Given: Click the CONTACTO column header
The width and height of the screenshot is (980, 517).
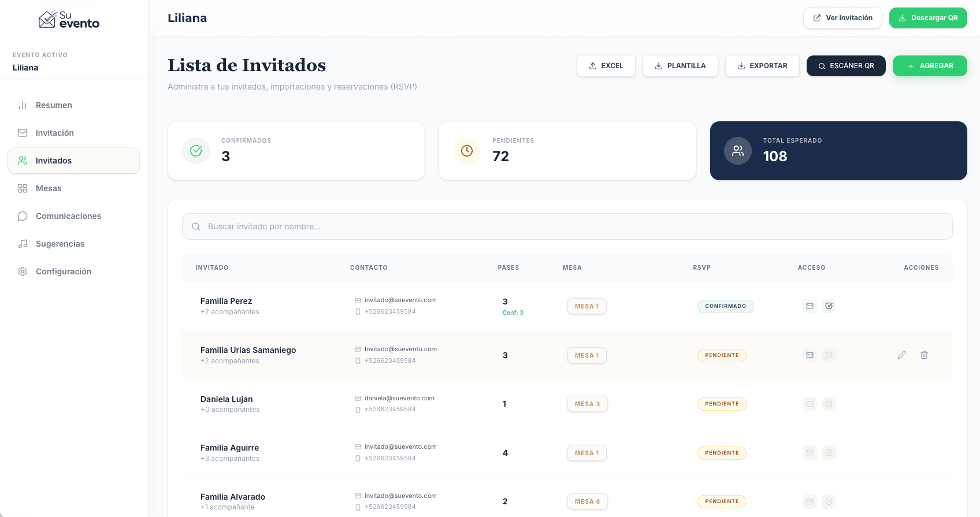Looking at the screenshot, I should [x=369, y=267].
